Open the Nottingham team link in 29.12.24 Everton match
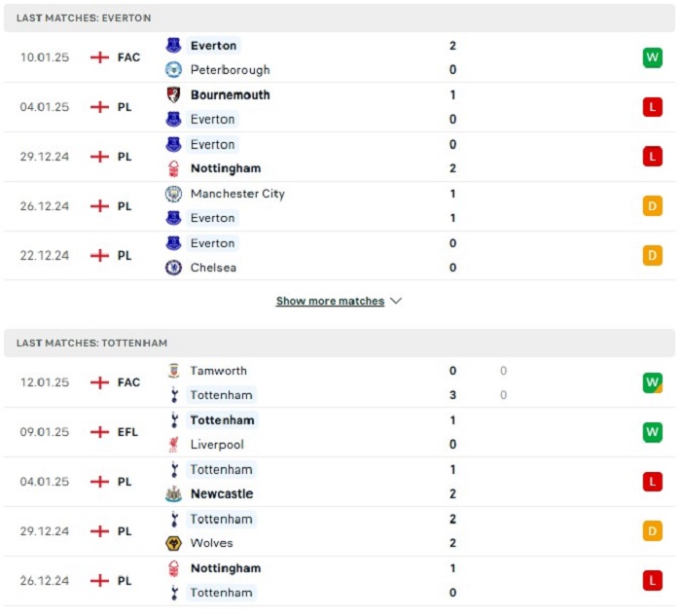681x616 pixels. click(226, 168)
